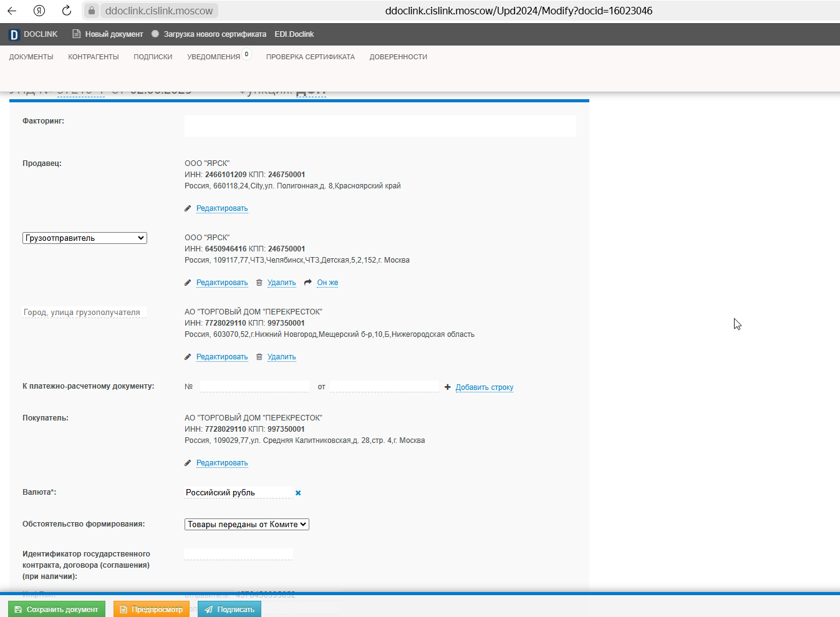The width and height of the screenshot is (840, 617).
Task: Click Редактировать link for Покупатель
Action: (222, 463)
